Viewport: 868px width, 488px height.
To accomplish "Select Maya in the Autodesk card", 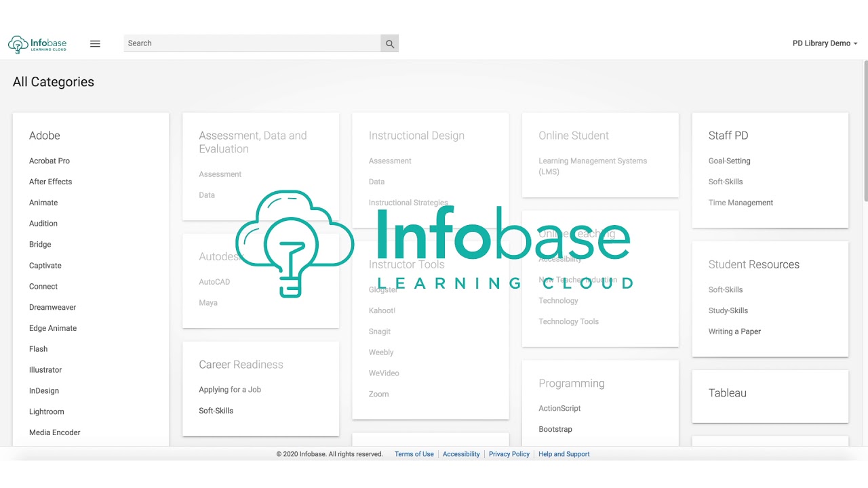I will coord(208,303).
